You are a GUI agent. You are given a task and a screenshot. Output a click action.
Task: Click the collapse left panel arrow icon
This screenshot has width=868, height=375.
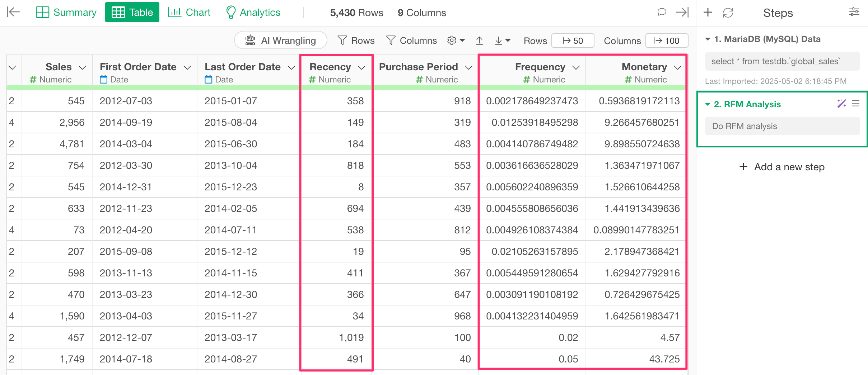13,12
